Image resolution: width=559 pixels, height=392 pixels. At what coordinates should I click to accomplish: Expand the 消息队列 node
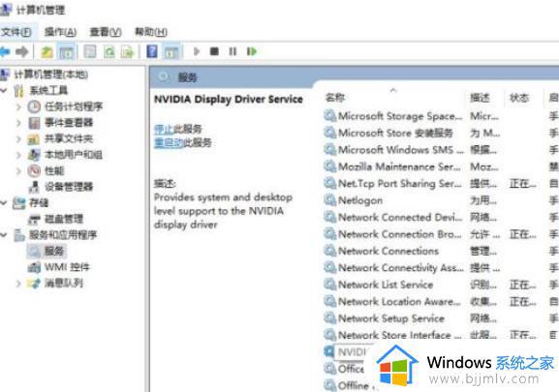point(18,283)
